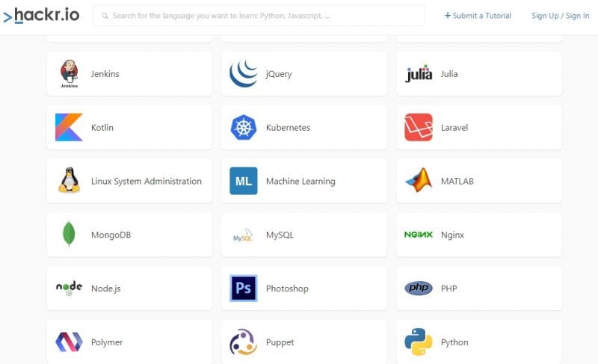Select the Python snake logo icon
598x364 pixels.
(419, 342)
